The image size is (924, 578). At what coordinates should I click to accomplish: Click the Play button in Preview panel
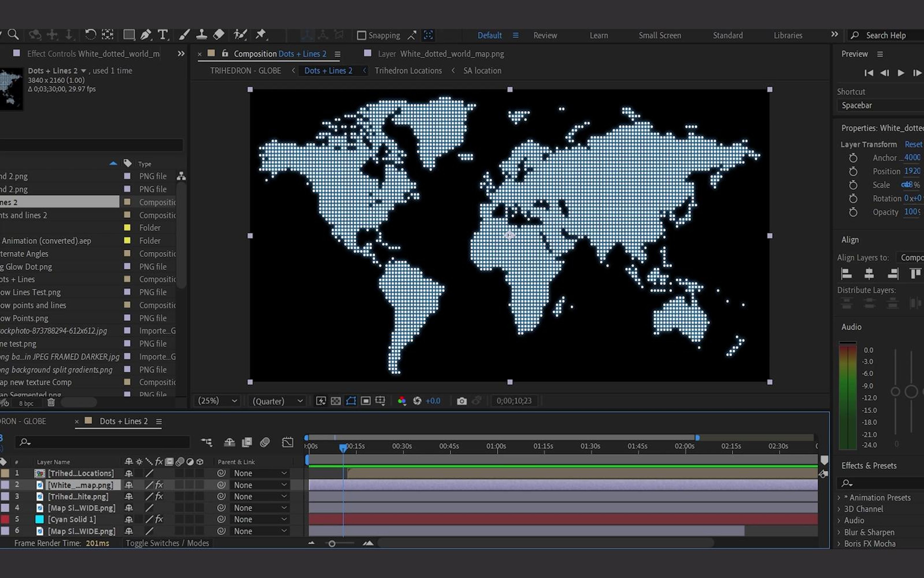pos(901,73)
